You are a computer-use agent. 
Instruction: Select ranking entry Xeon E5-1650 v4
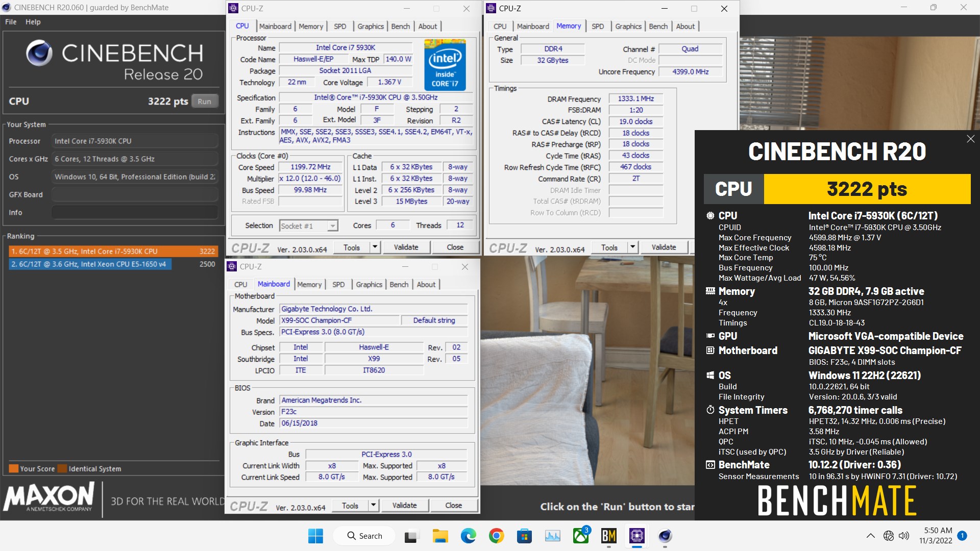113,264
